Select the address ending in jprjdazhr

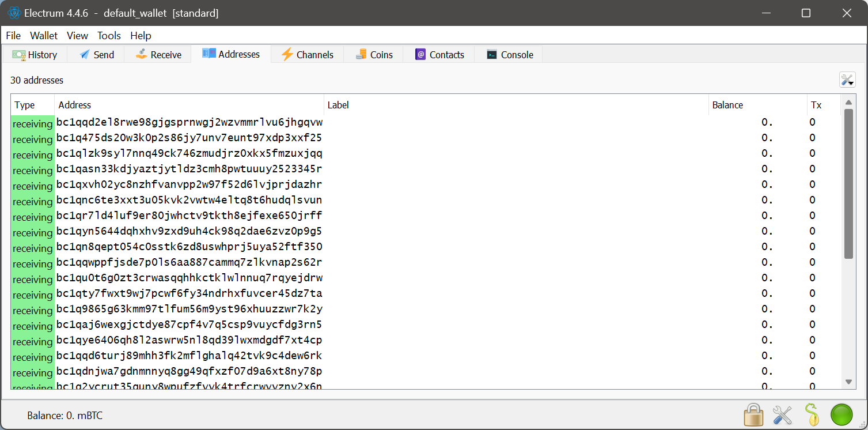click(189, 184)
